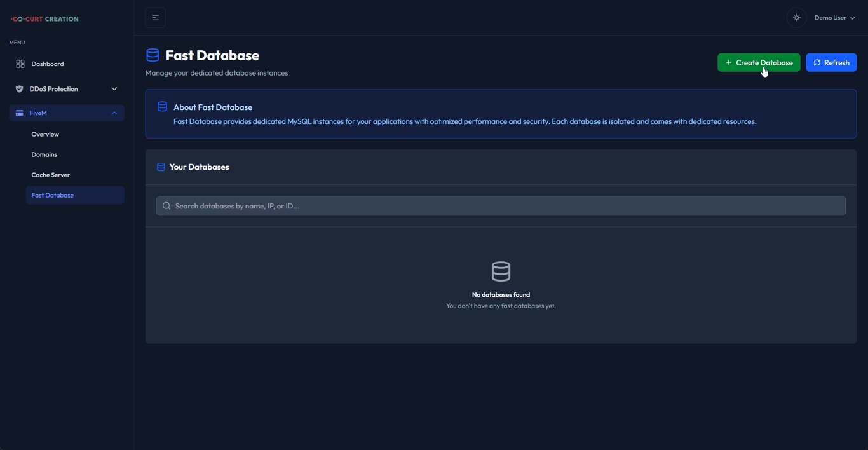Click the Refresh button
Screen dimensions: 868x450
click(831, 62)
